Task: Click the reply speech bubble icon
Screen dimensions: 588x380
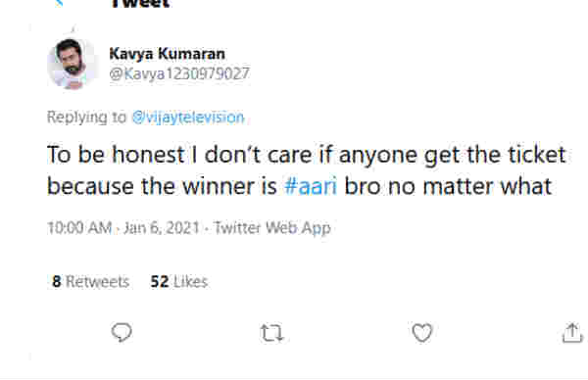Action: [122, 332]
